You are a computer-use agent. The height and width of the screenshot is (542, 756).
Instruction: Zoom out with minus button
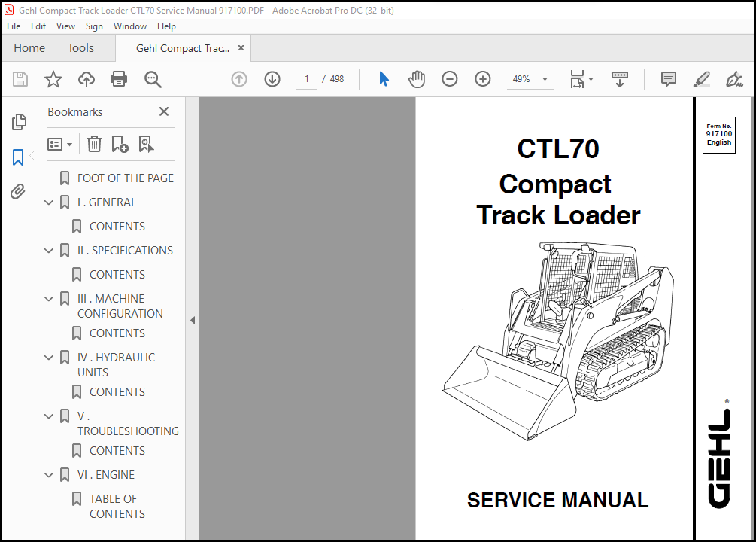point(449,79)
